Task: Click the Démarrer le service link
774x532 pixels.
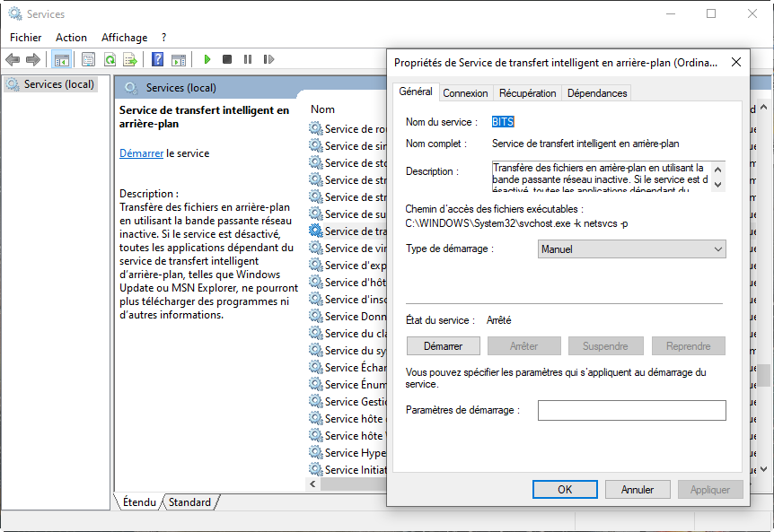Action: pos(141,153)
